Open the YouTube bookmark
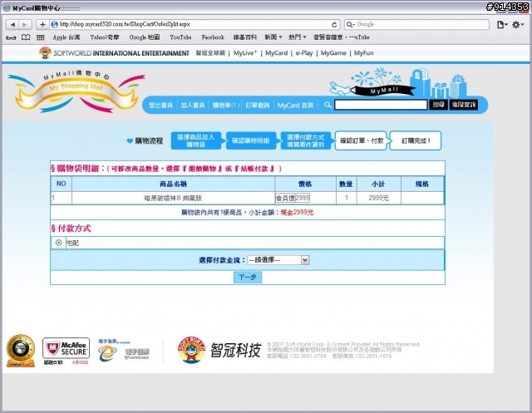The height and width of the screenshot is (413, 532). (180, 37)
